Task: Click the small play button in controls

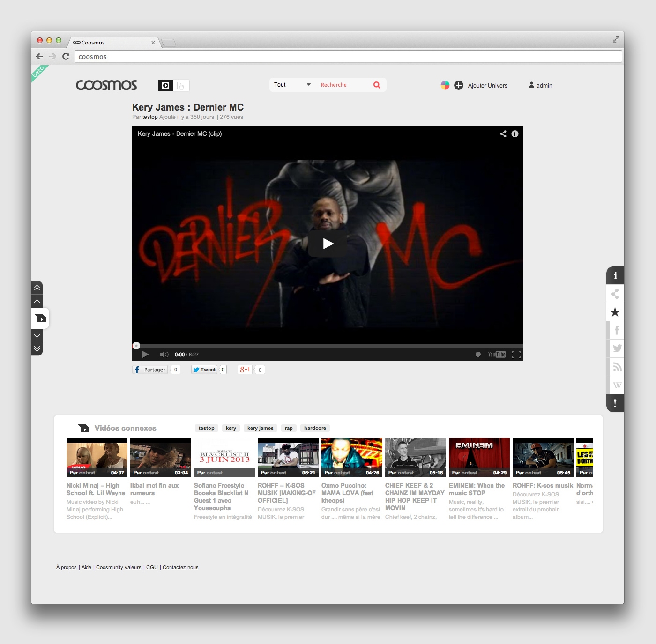Action: tap(145, 355)
